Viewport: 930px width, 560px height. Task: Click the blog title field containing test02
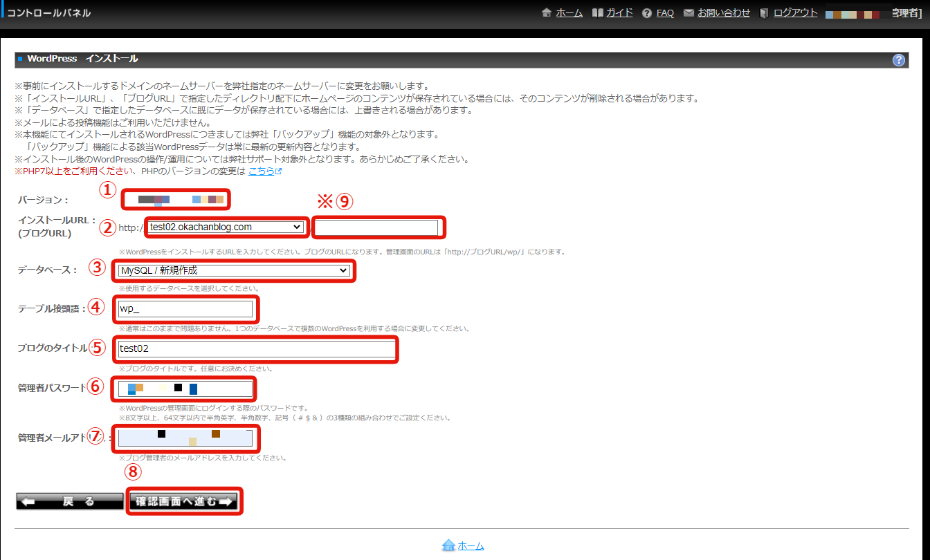tap(256, 349)
